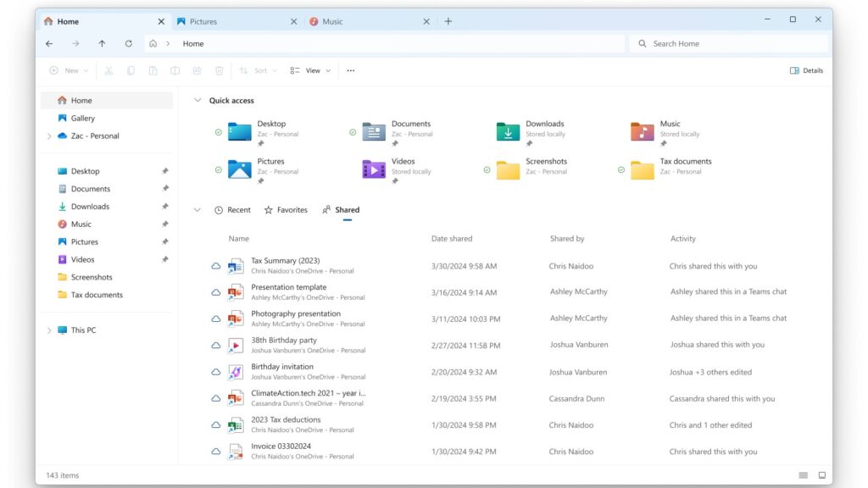Switch to details list view icon in status bar

pos(803,475)
